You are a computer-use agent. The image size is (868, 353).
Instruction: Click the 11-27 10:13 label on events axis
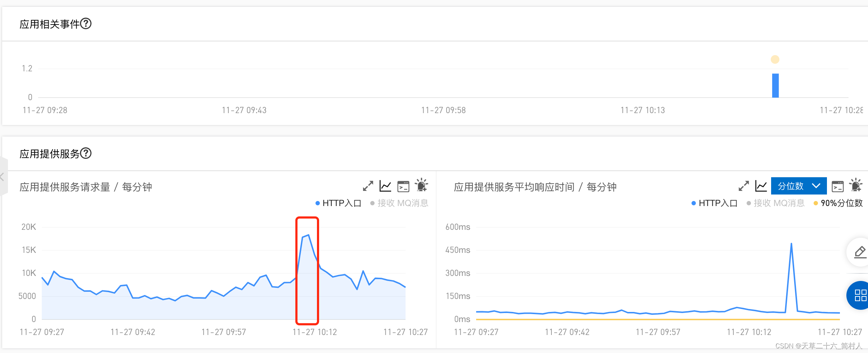click(x=643, y=110)
